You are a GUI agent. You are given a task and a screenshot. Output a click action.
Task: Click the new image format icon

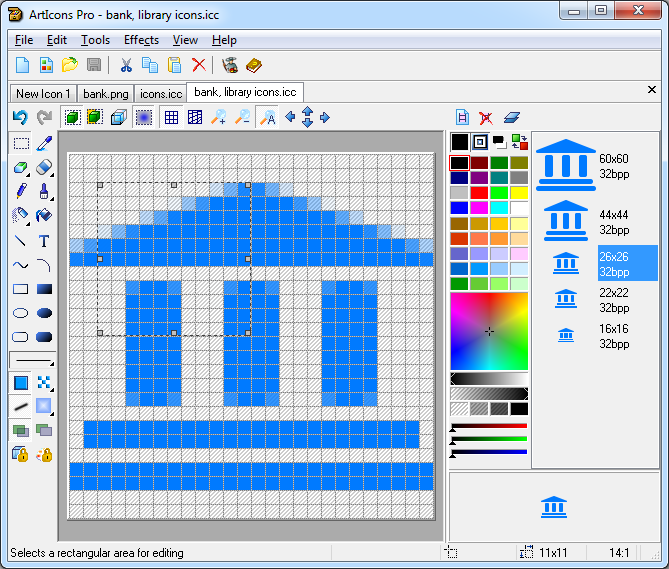[x=462, y=117]
